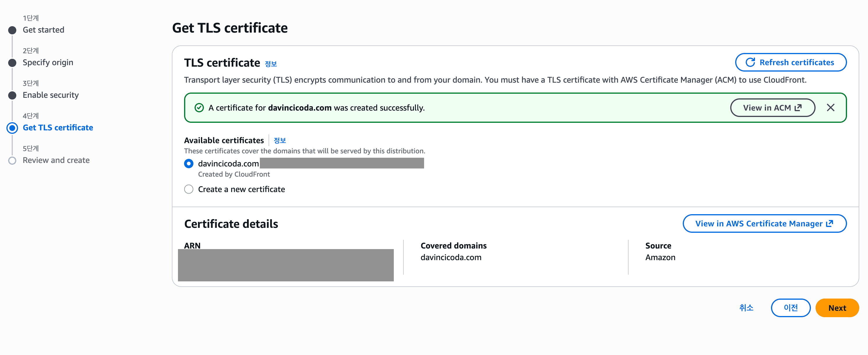Click the step 3 Enable security circle

tap(12, 95)
